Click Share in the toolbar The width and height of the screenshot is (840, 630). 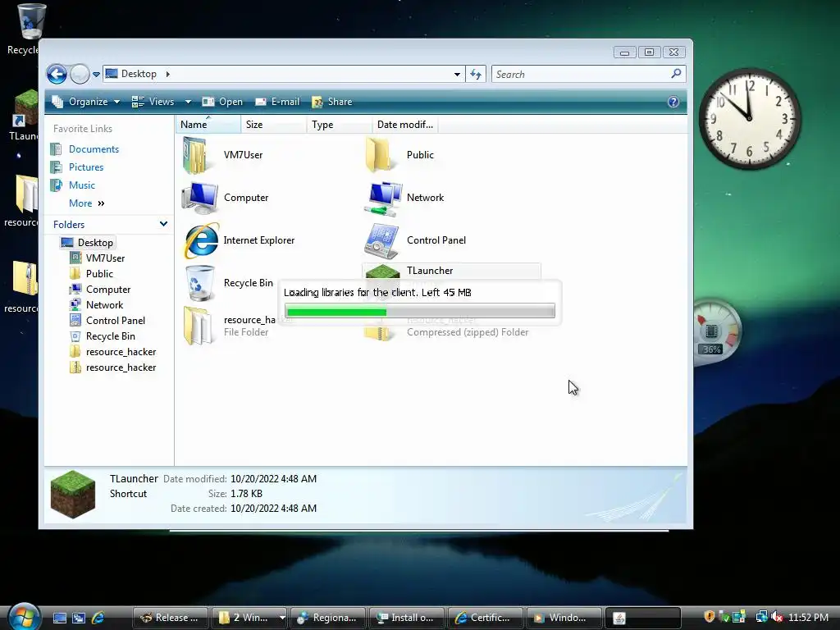coord(332,102)
